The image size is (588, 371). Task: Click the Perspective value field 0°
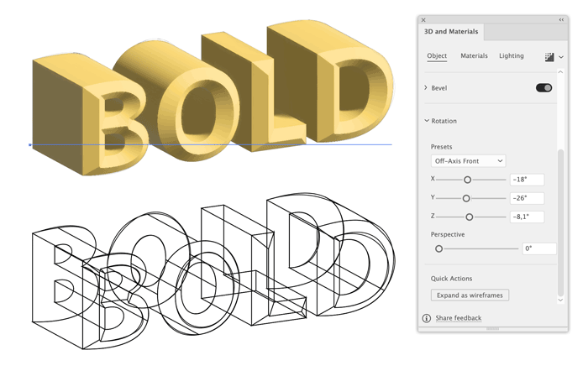click(x=539, y=248)
